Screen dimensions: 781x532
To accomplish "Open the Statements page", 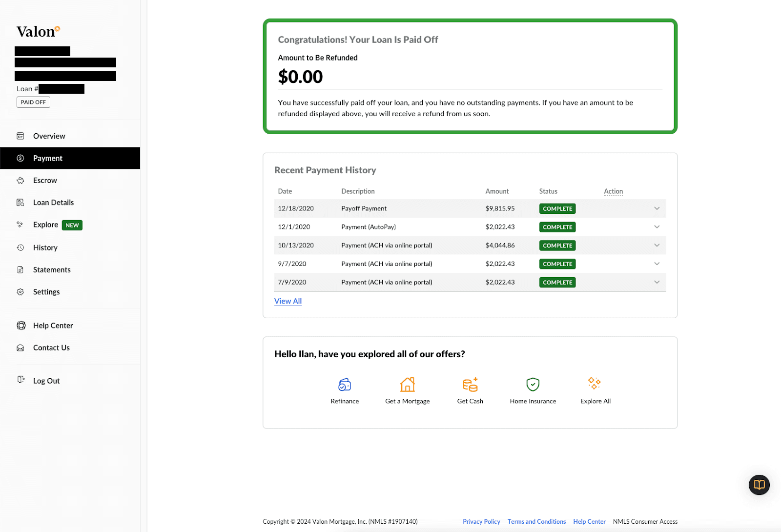I will point(52,270).
